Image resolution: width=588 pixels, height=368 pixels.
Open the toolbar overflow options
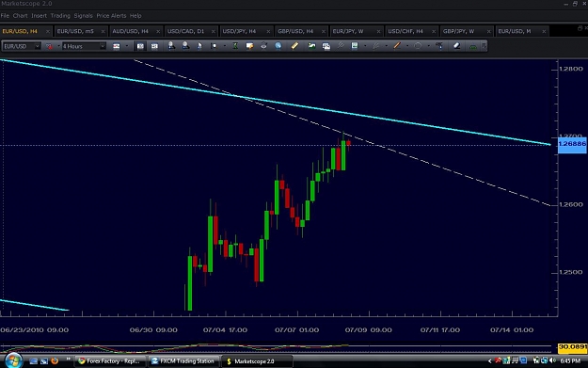tap(485, 46)
